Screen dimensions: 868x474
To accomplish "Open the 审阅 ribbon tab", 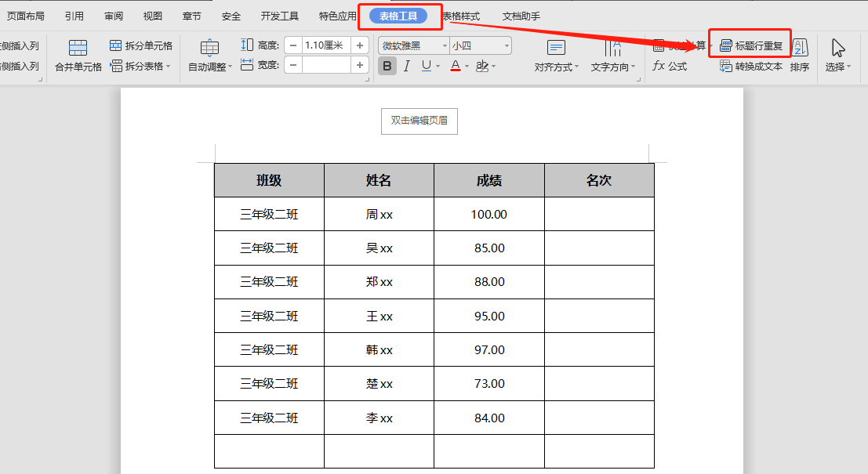I will pos(113,15).
